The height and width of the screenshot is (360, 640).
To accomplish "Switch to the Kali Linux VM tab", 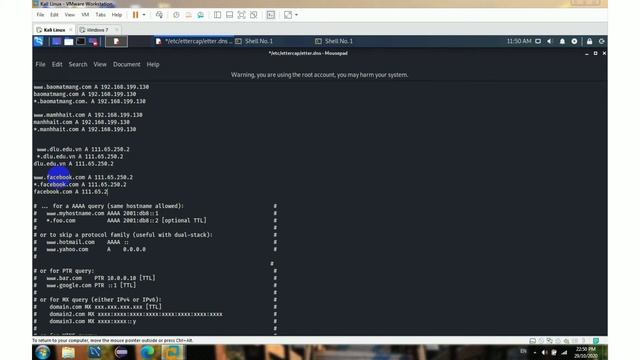I will [54, 30].
